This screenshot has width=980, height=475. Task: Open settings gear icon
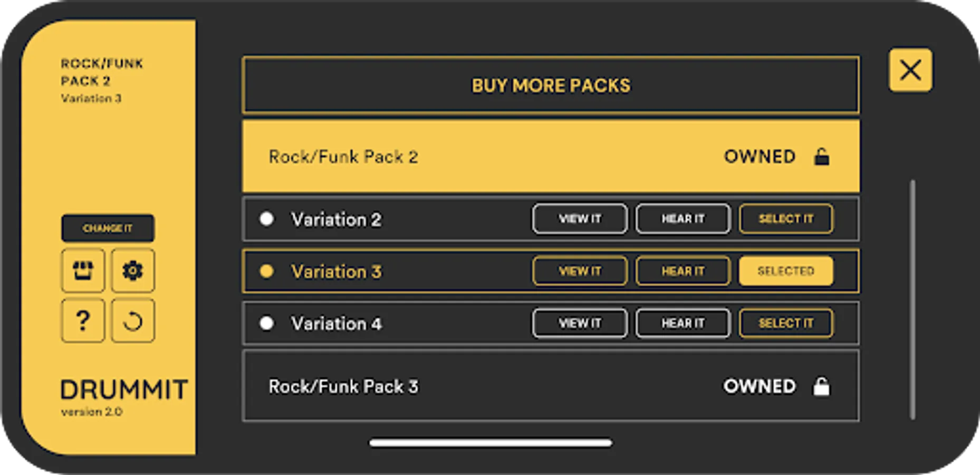(x=132, y=271)
